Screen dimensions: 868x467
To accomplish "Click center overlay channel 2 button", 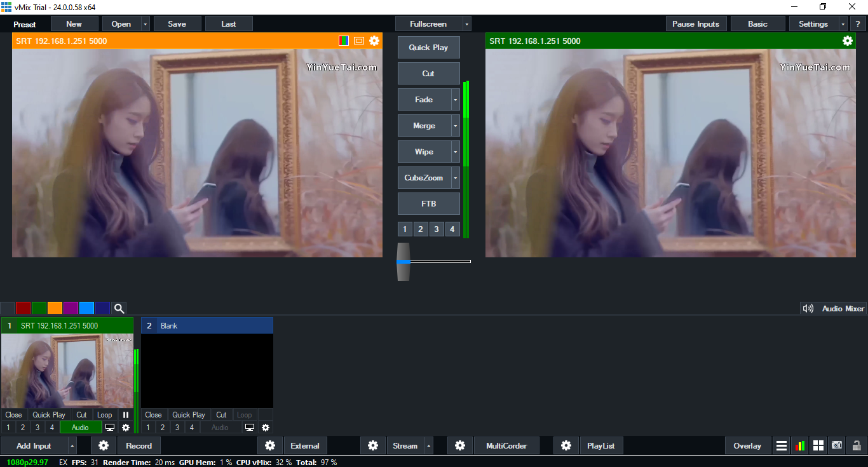I will [420, 229].
